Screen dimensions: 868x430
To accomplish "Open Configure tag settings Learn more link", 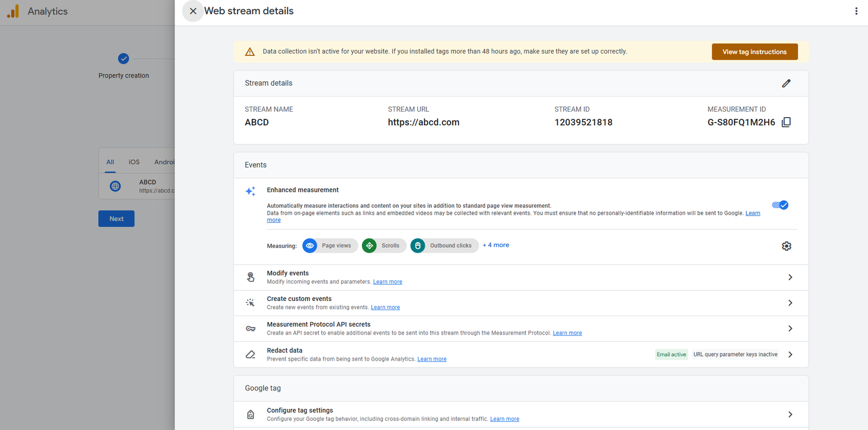I will (x=505, y=419).
